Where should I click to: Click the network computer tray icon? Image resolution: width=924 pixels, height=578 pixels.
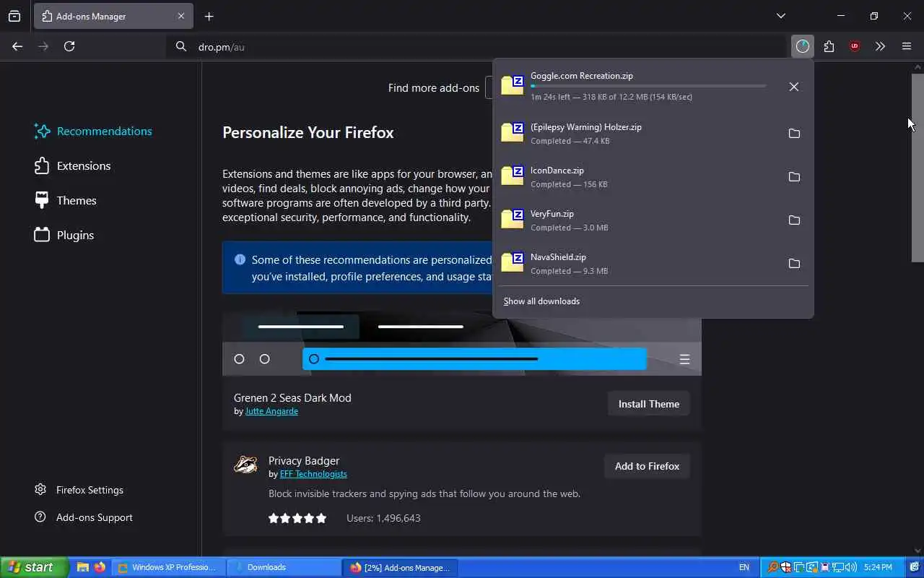(x=837, y=567)
